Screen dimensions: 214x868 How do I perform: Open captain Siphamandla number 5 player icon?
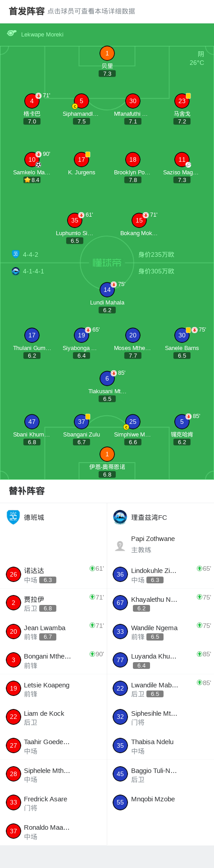point(81,101)
